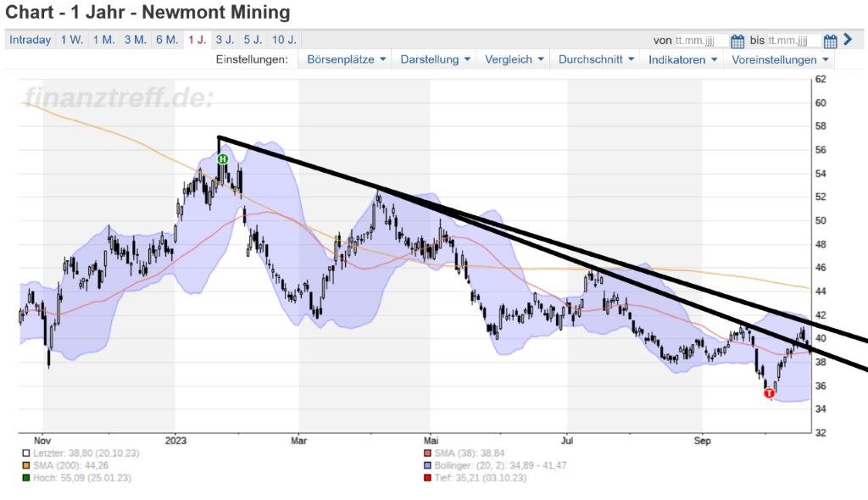Click the 'SMA (200): 44,26' legend text
The image size is (868, 500).
[x=71, y=465]
